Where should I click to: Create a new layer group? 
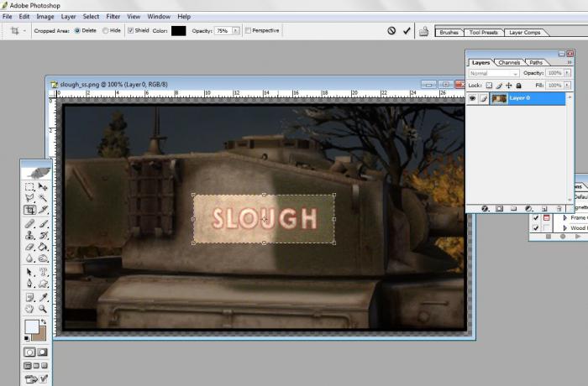pyautogui.click(x=514, y=208)
